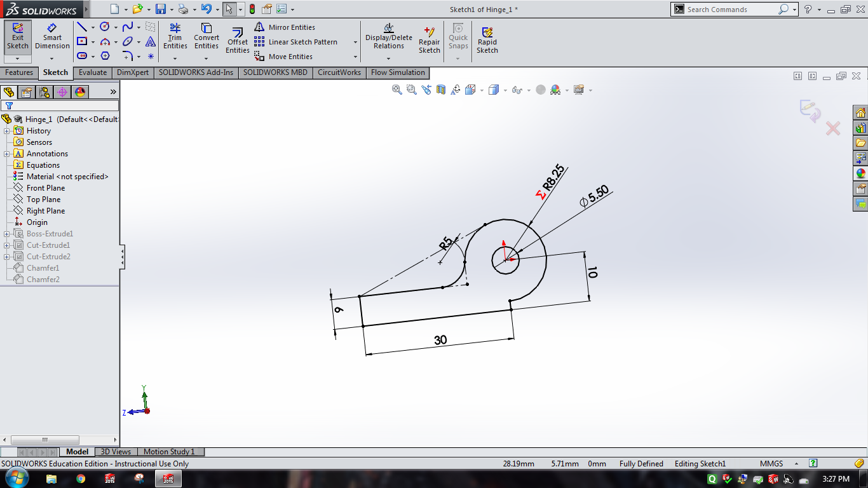Expand the Cut-Extrude2 feature node
The height and width of the screenshot is (488, 868).
7,257
